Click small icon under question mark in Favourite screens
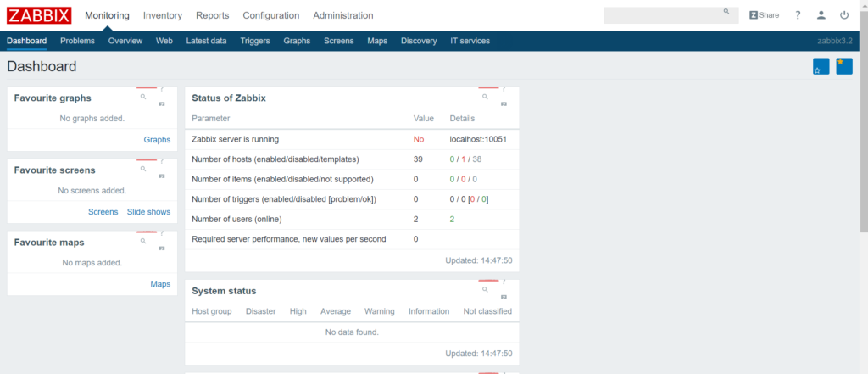 click(x=162, y=176)
